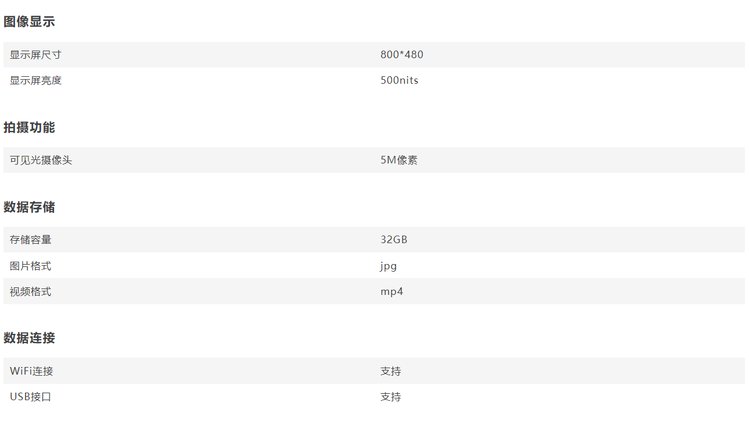The height and width of the screenshot is (431, 749).
Task: Click 支持 value in WiFi连接 row
Action: point(390,371)
